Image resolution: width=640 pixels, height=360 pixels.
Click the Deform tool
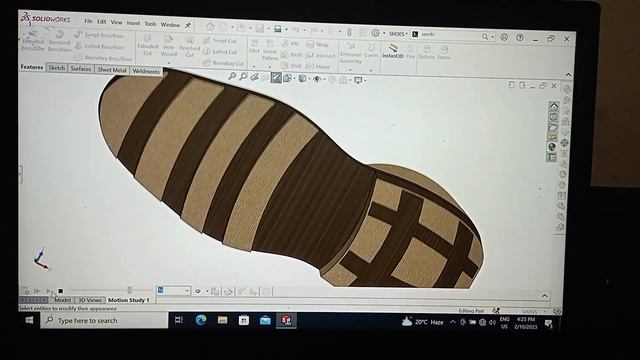(427, 52)
